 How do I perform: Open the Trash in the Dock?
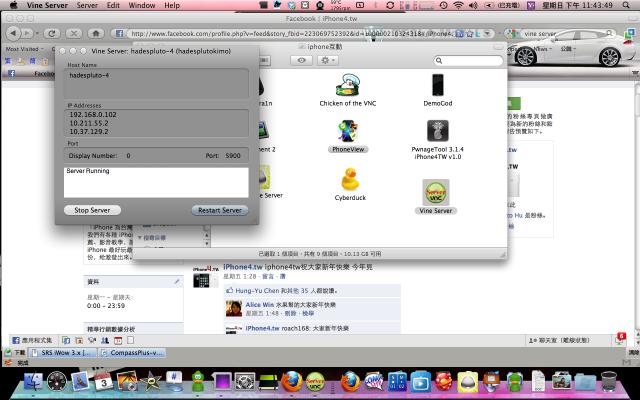(x=609, y=382)
